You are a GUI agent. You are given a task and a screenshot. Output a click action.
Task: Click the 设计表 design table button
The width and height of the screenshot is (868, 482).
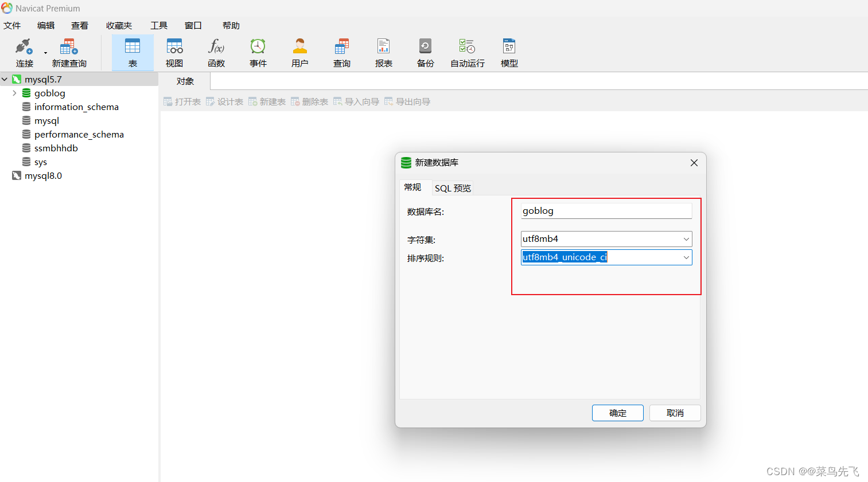click(224, 101)
